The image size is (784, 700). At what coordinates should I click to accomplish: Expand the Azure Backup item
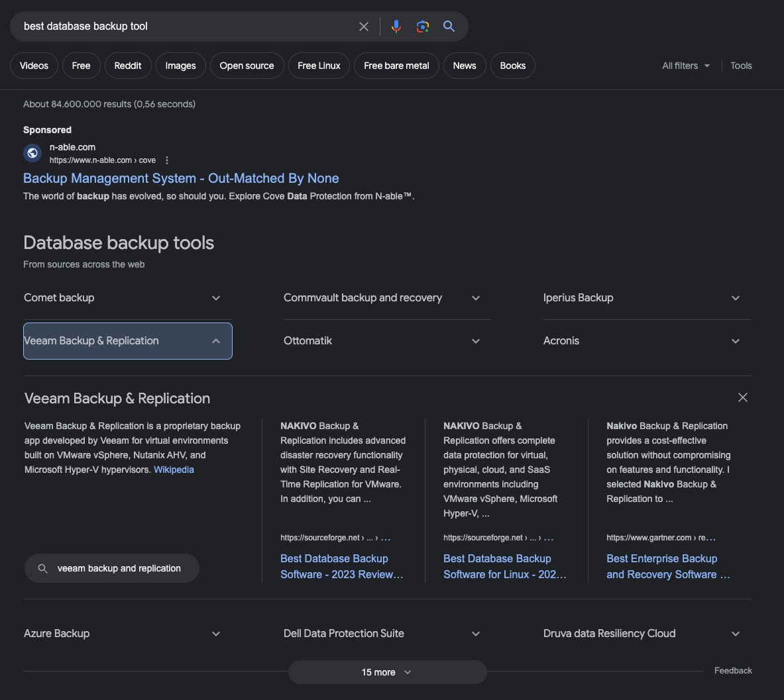coord(127,634)
